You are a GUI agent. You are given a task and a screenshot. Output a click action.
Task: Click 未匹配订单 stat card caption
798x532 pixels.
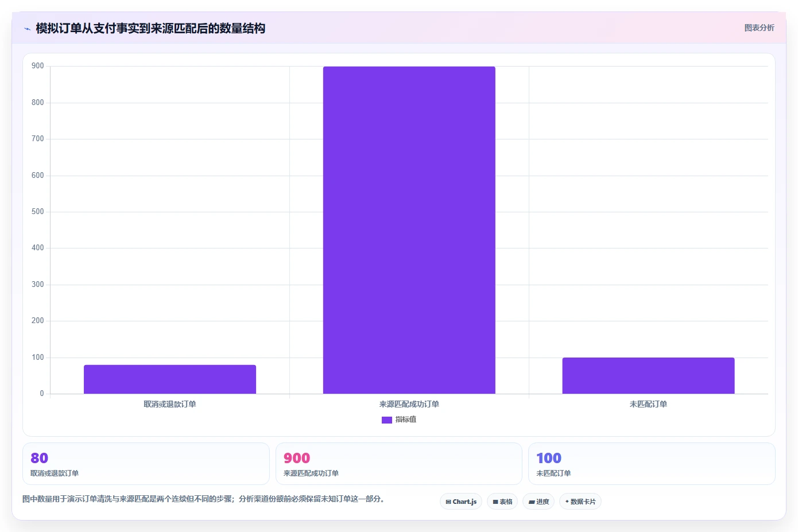[x=553, y=473]
